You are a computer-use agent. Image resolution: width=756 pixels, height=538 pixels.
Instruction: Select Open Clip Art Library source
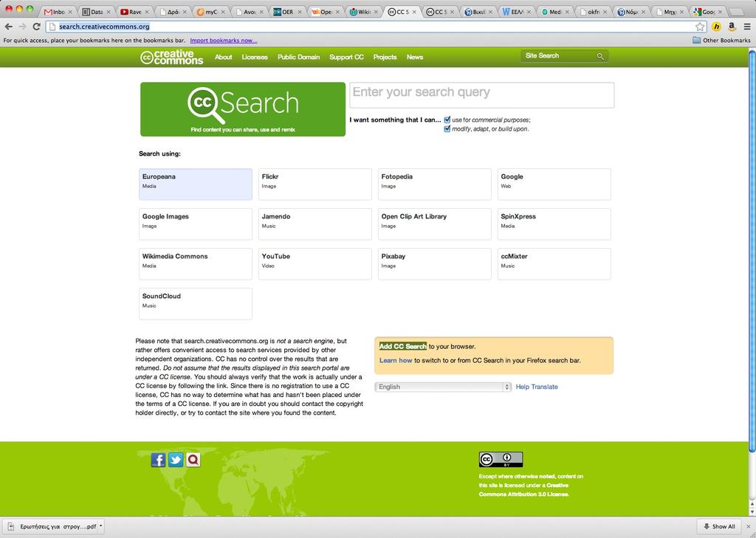pos(434,224)
